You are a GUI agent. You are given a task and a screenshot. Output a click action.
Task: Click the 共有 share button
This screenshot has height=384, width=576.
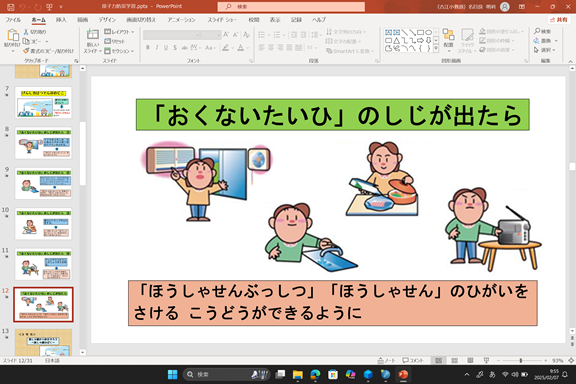pos(559,20)
